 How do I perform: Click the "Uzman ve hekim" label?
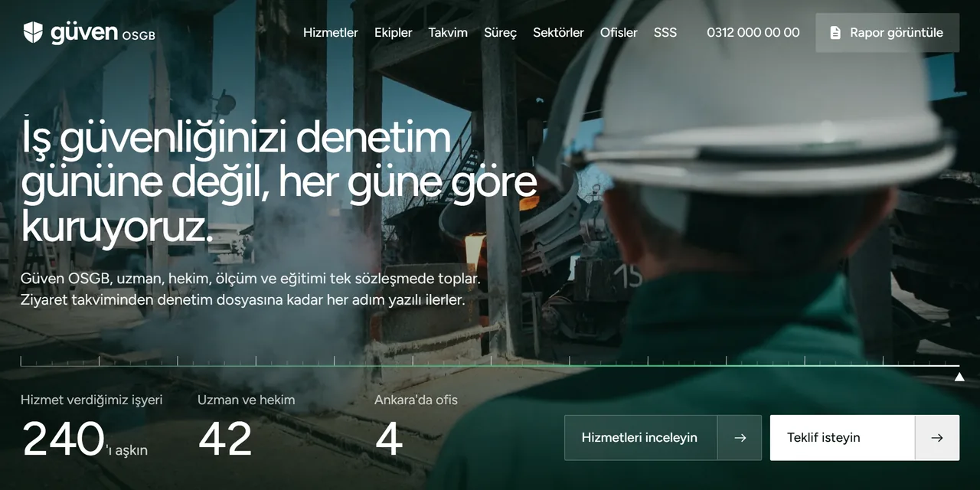[x=246, y=400]
